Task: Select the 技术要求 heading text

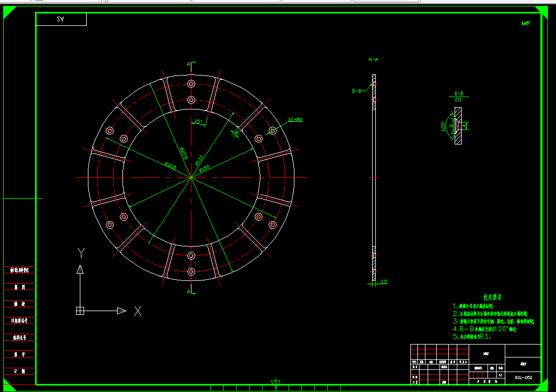Action: 492,297
